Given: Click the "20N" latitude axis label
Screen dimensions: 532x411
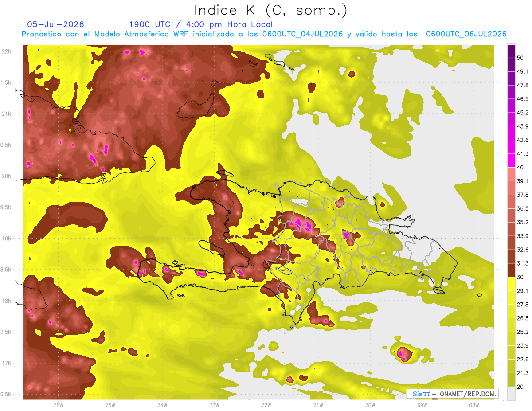Looking at the screenshot, I should click(7, 176).
